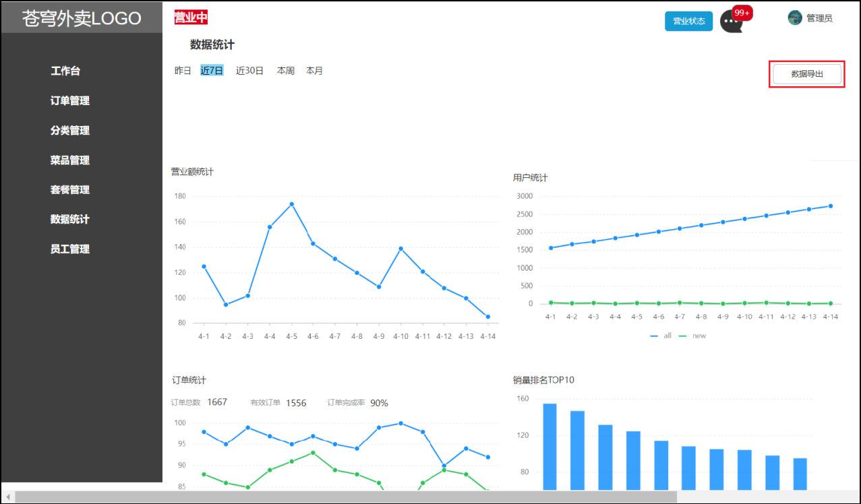This screenshot has width=861, height=504.
Task: Select the 近30日 time range tab
Action: tap(249, 71)
